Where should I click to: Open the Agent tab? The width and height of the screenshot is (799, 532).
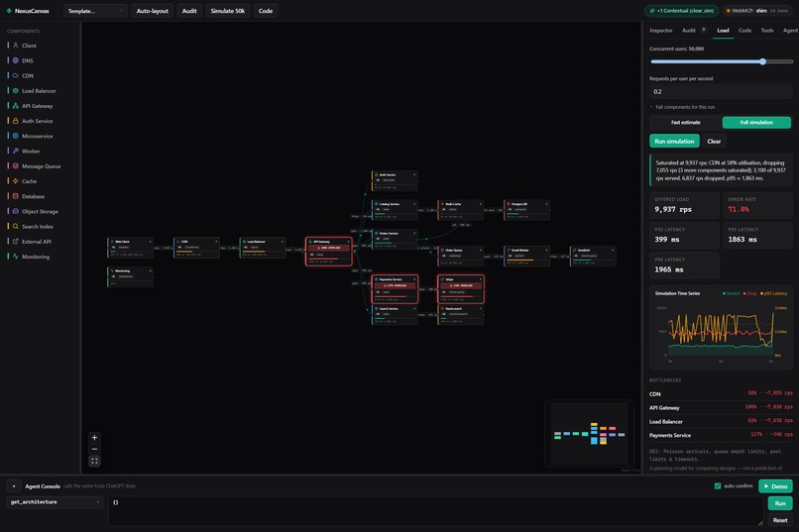pos(790,31)
